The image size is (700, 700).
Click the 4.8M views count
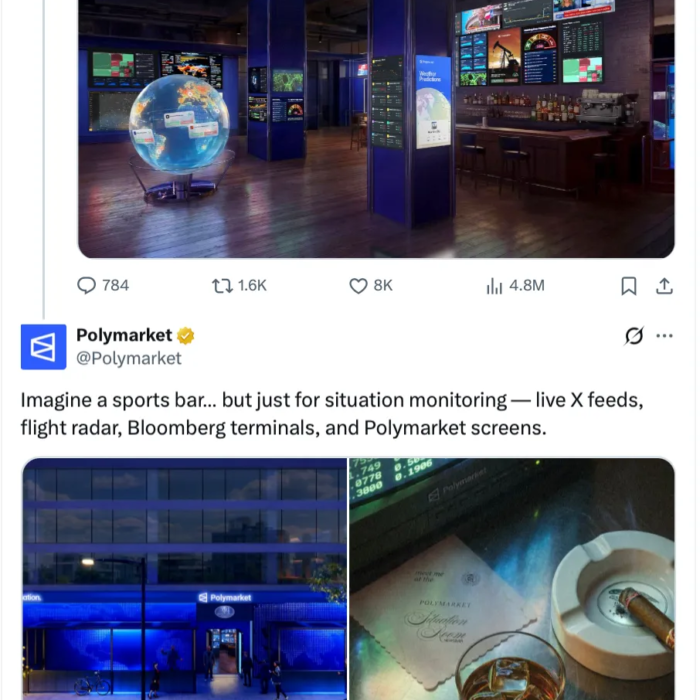tap(527, 286)
